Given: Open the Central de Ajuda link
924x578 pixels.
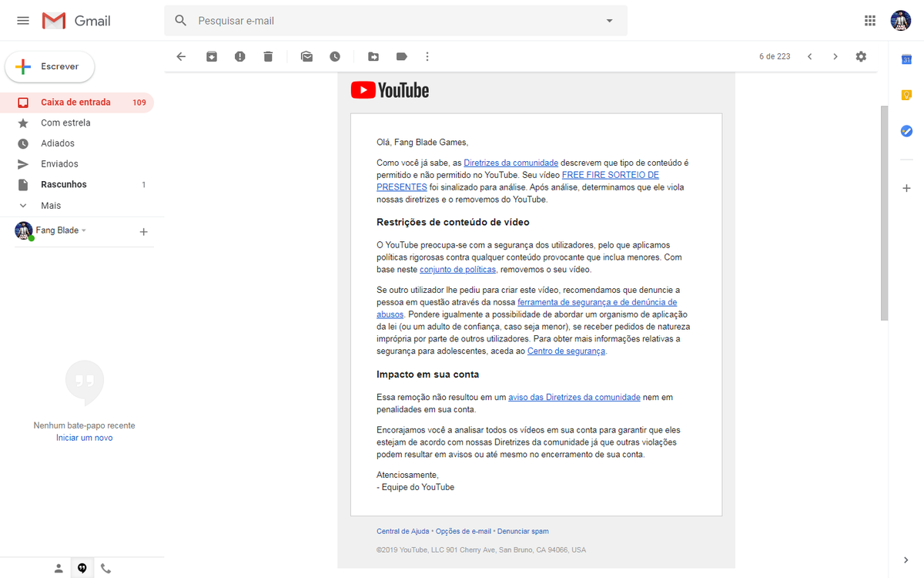Looking at the screenshot, I should pyautogui.click(x=403, y=532).
